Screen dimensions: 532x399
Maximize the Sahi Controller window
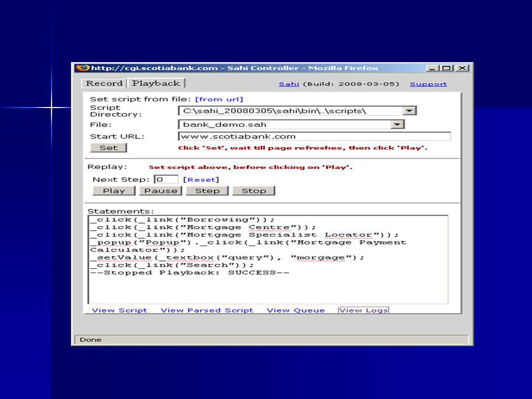click(447, 68)
